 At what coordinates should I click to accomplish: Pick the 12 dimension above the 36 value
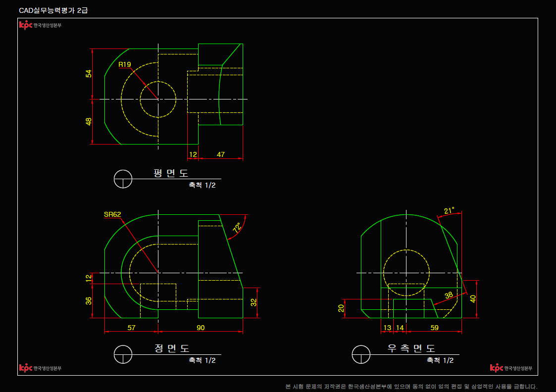coord(88,278)
